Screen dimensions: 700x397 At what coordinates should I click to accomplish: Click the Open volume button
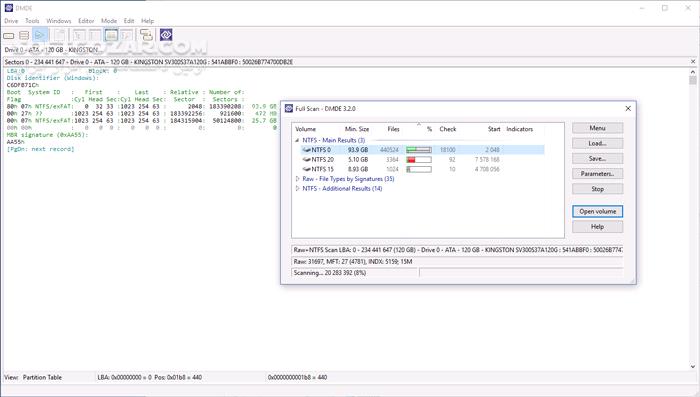pos(597,211)
